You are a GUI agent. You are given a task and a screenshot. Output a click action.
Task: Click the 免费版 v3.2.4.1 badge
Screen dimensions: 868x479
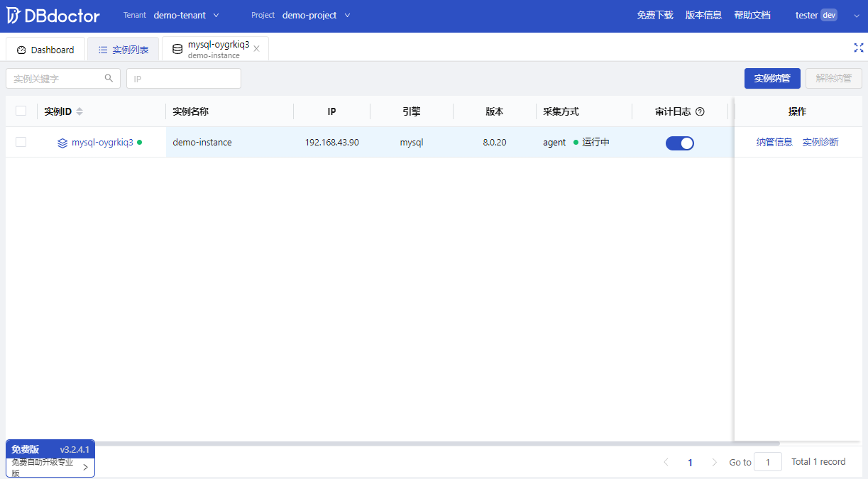pyautogui.click(x=50, y=449)
